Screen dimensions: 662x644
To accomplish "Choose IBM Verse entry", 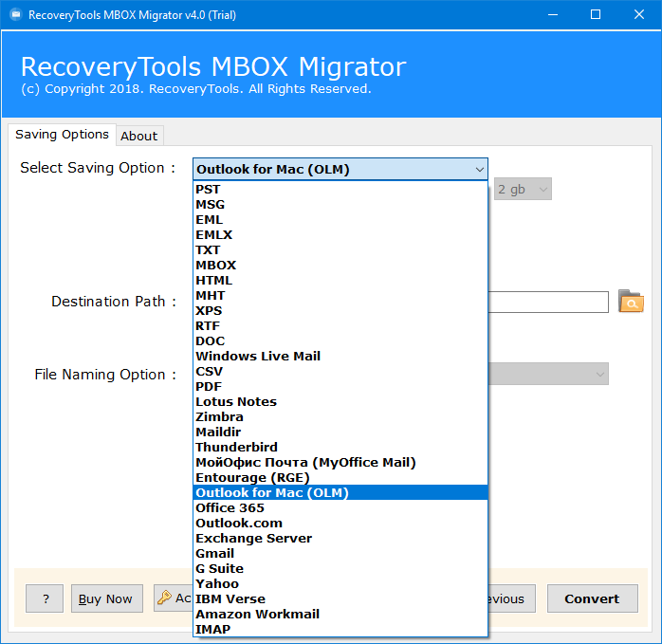I will coord(340,599).
